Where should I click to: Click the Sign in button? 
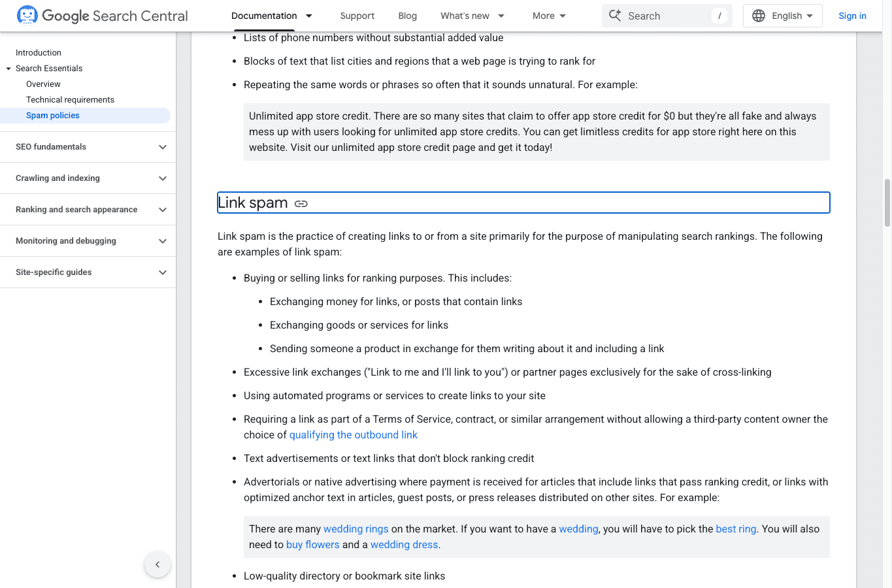852,16
